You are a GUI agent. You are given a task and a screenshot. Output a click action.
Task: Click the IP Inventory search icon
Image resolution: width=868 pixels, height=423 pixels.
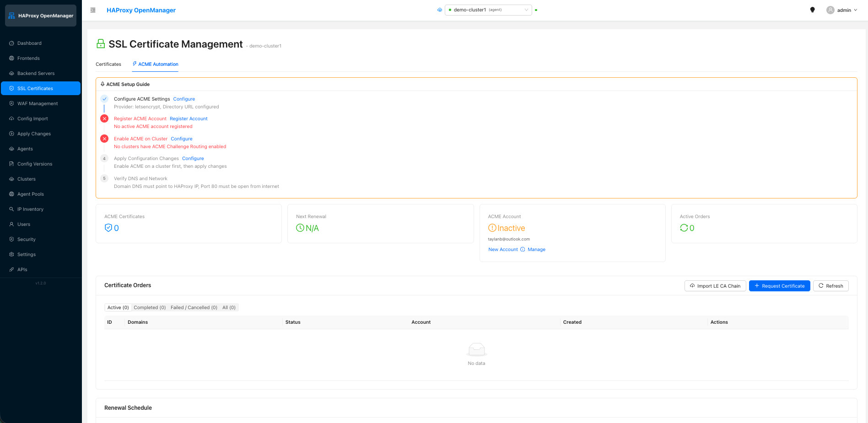point(11,209)
